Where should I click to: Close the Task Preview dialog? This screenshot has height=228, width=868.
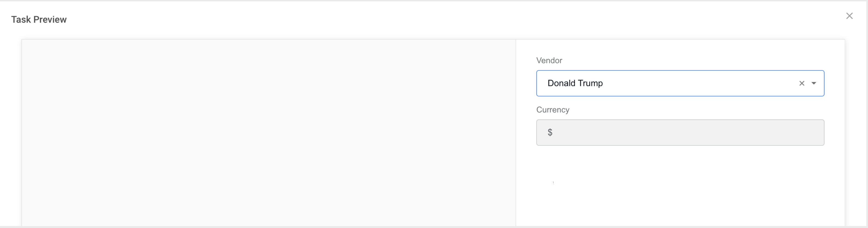(x=849, y=16)
